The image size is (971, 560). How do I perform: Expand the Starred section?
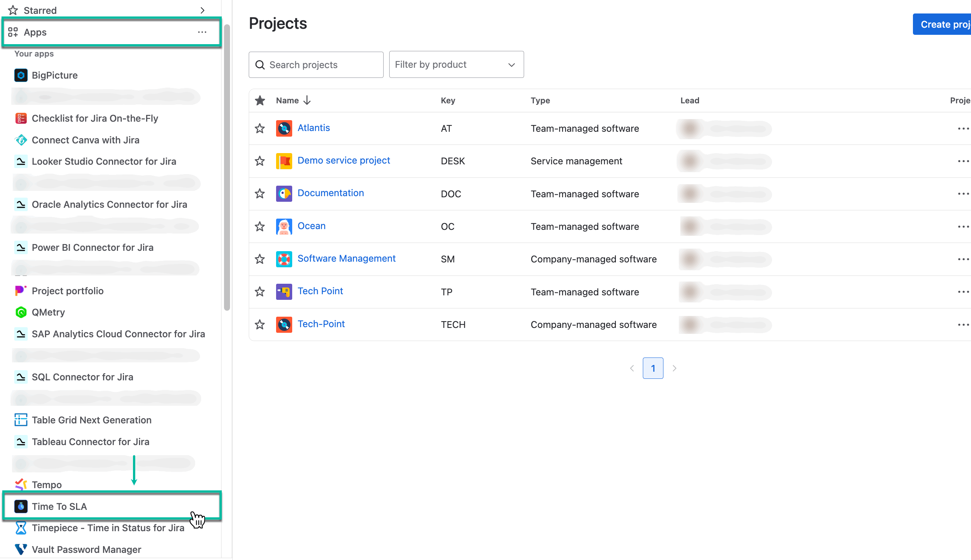coord(203,10)
